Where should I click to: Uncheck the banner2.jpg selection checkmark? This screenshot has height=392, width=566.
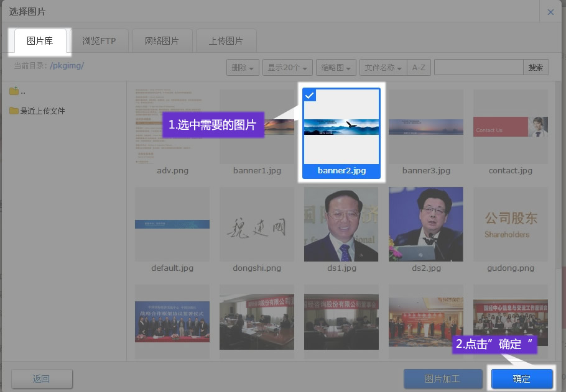coord(310,95)
